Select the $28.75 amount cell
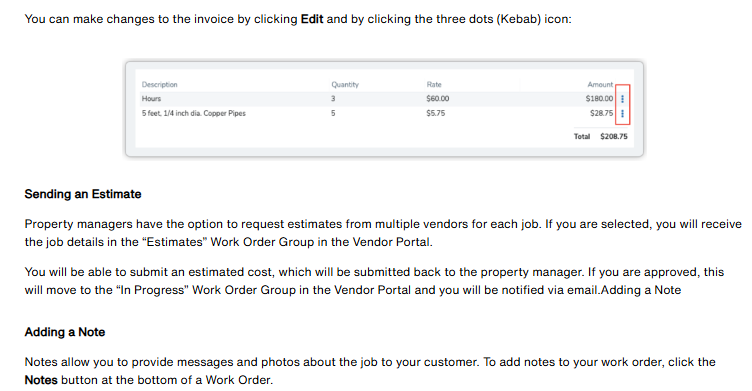 [x=601, y=113]
